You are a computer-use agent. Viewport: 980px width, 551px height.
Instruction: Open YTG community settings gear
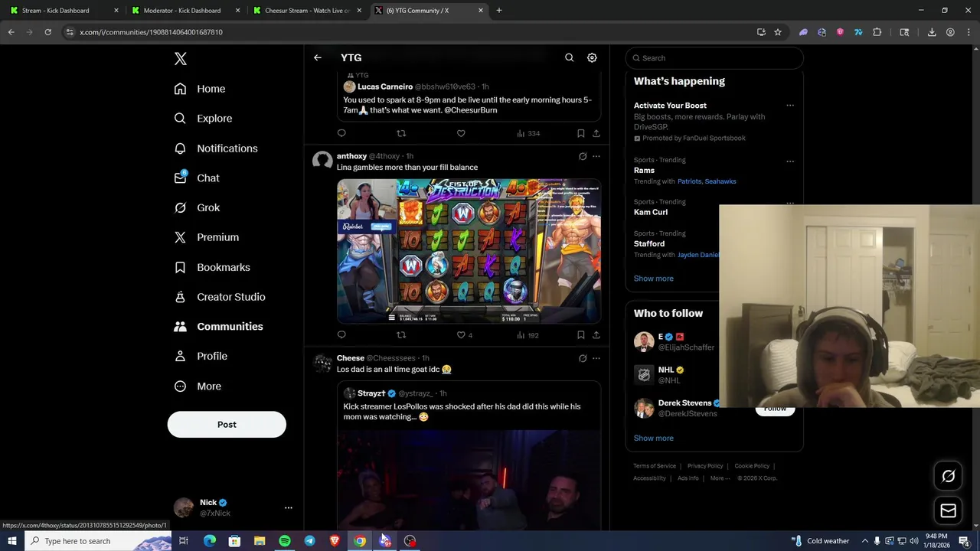coord(592,57)
